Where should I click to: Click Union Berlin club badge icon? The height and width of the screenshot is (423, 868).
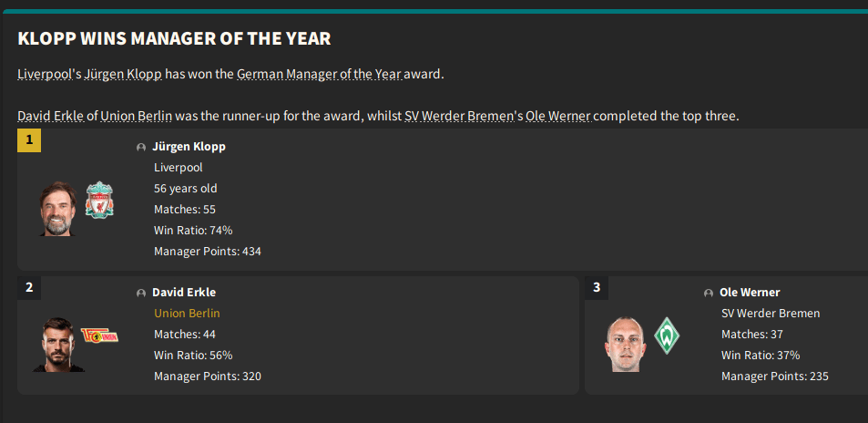point(99,335)
